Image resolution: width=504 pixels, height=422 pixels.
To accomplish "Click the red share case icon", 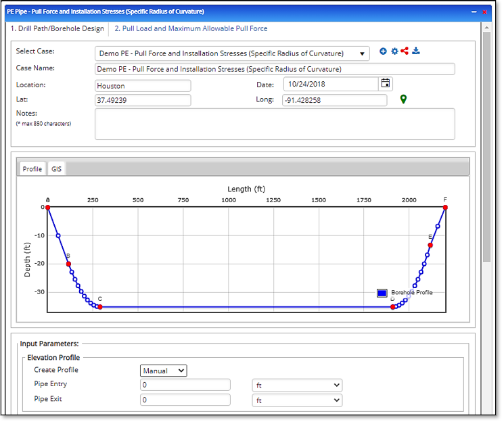I will coord(405,51).
